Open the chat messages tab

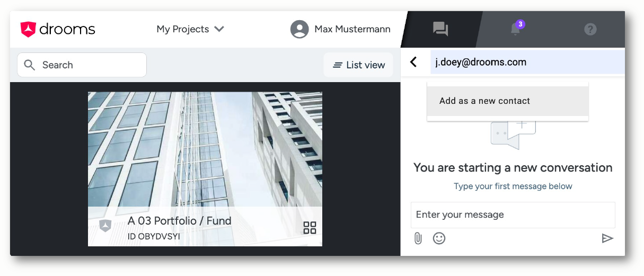pyautogui.click(x=440, y=29)
